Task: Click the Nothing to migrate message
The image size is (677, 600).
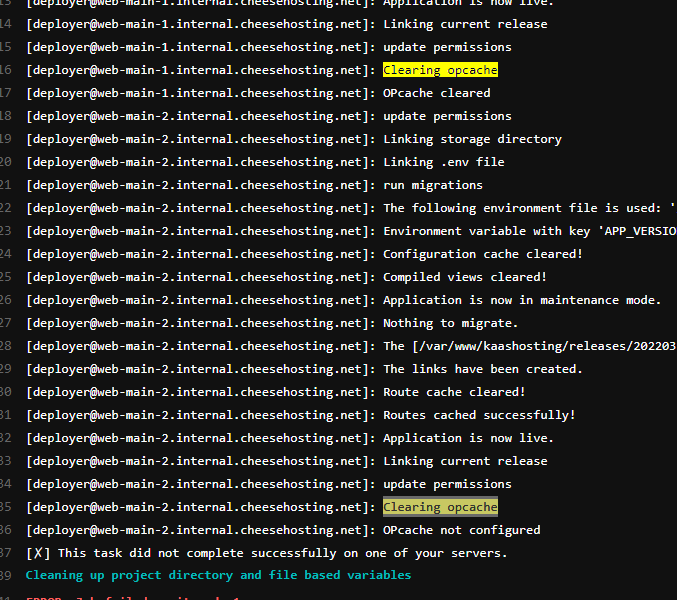Action: pyautogui.click(x=450, y=323)
